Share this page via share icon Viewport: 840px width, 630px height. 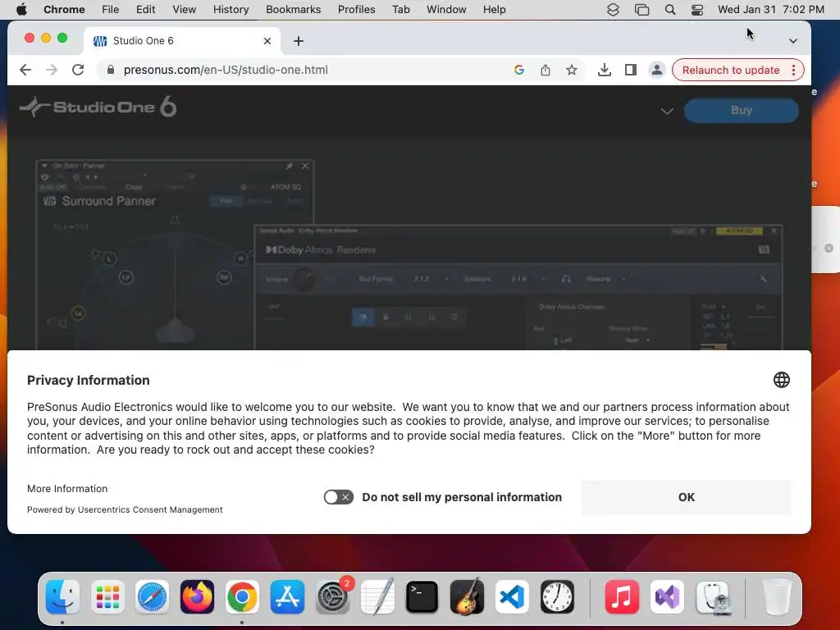pos(546,70)
